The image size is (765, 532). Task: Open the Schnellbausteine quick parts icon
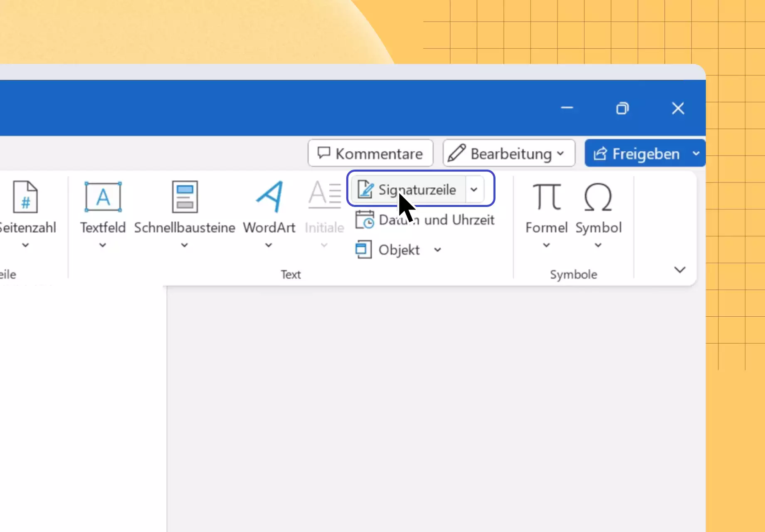point(185,197)
